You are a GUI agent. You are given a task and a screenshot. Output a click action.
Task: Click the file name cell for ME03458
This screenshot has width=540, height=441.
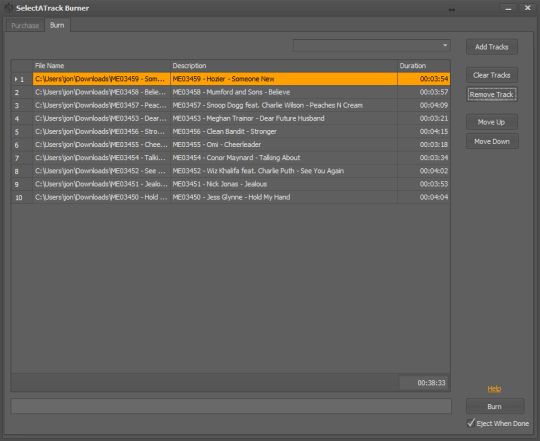pos(101,92)
